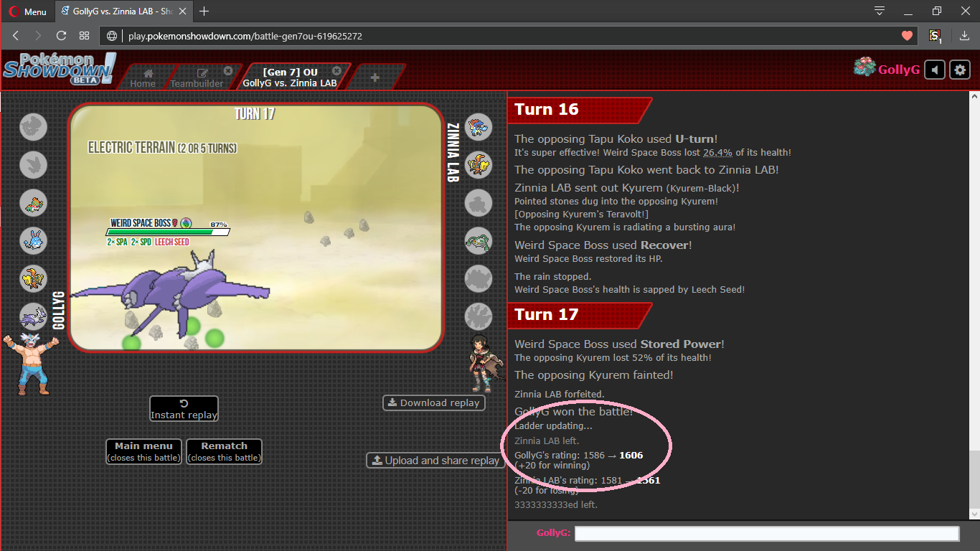Open the Opera tab menu dropdown
The width and height of the screenshot is (980, 551).
click(x=880, y=11)
